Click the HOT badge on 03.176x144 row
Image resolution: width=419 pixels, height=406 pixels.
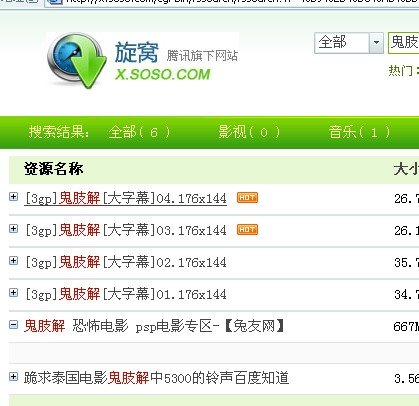[x=247, y=230]
